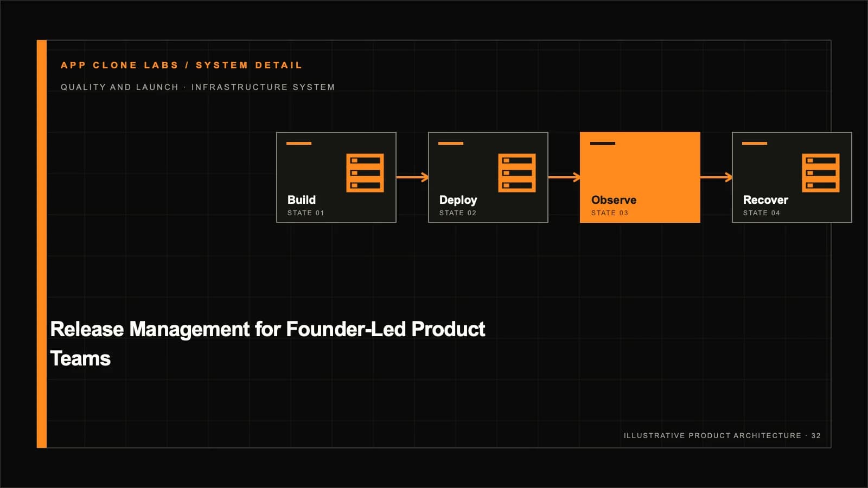Click the arrow from Deploy to Observe
Image resolution: width=868 pixels, height=488 pixels.
point(564,177)
